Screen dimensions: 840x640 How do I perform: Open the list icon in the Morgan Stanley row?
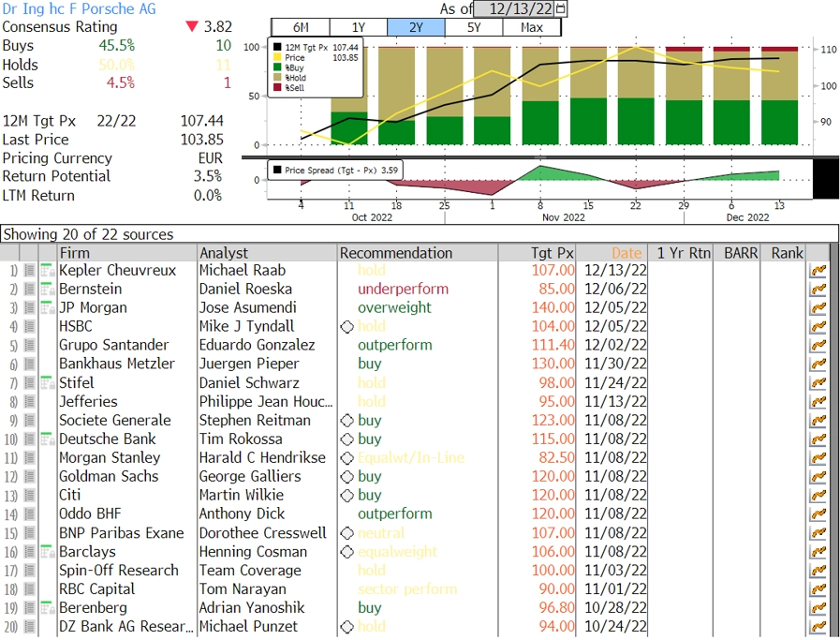click(x=29, y=458)
